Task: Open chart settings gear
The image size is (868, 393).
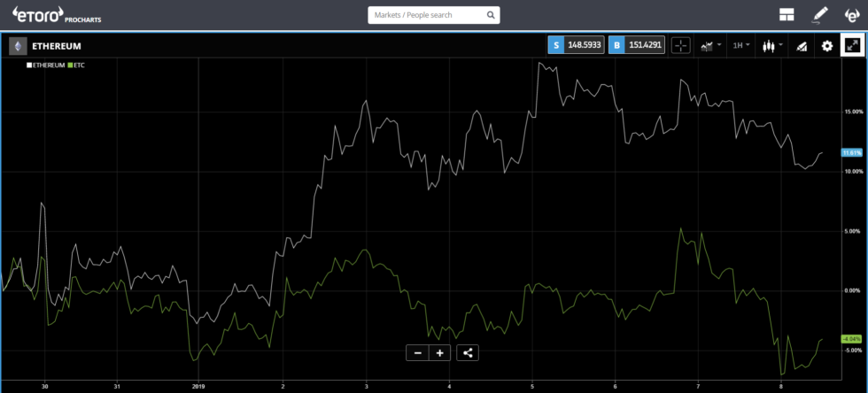Action: [827, 45]
